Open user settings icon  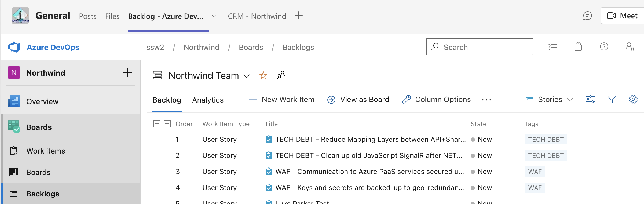point(630,47)
